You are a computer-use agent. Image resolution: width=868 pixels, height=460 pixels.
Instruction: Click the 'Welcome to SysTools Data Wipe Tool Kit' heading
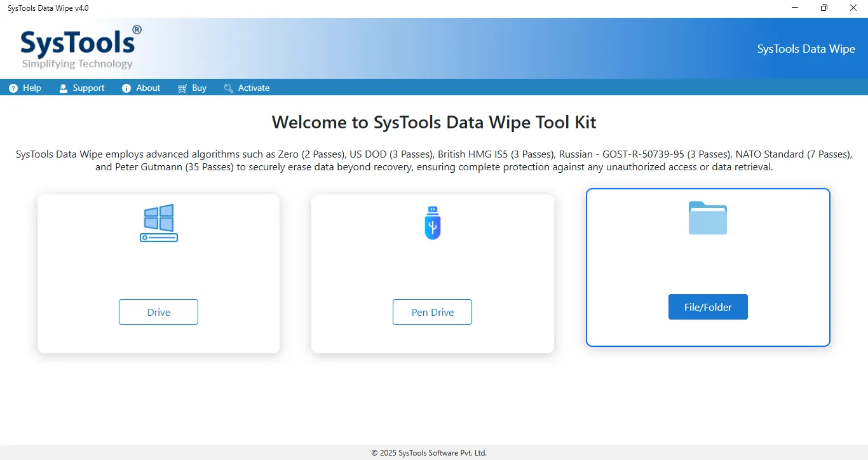click(434, 122)
